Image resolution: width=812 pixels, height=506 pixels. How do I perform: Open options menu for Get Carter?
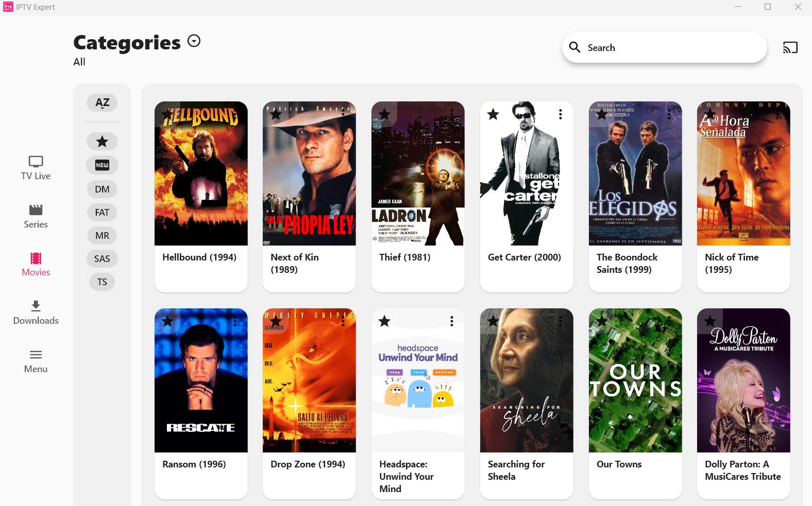pyautogui.click(x=560, y=114)
